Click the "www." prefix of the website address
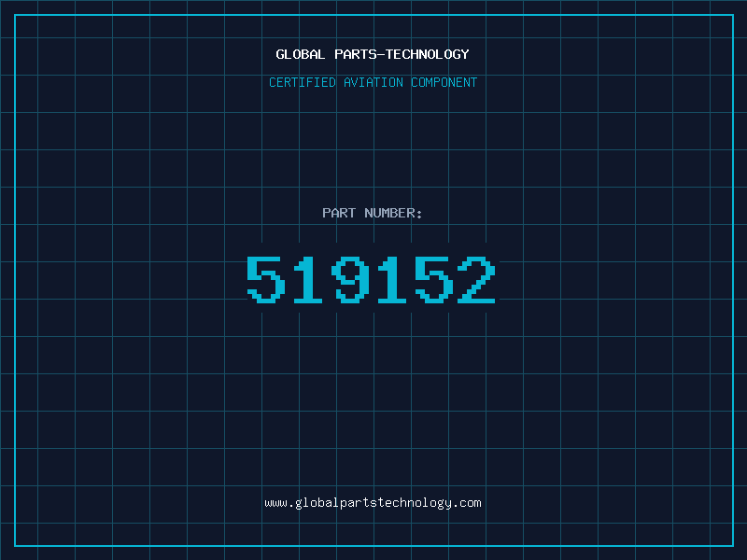The height and width of the screenshot is (560, 747). coord(279,503)
